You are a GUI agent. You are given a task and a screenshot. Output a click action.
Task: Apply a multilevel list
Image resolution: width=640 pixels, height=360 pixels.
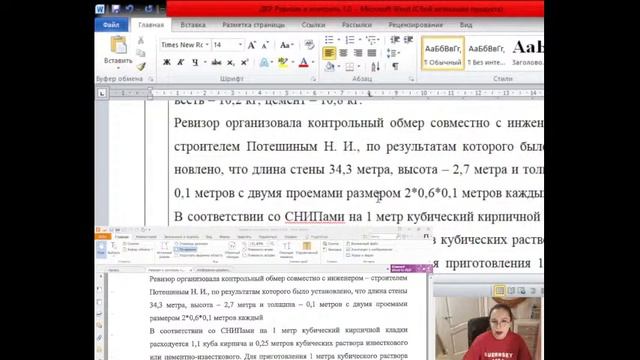(371, 40)
